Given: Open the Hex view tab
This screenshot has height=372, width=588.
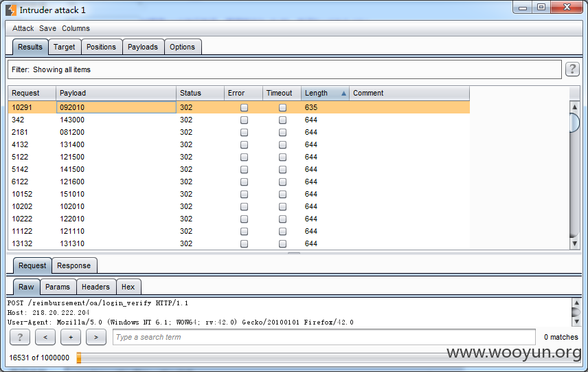Looking at the screenshot, I should click(128, 287).
